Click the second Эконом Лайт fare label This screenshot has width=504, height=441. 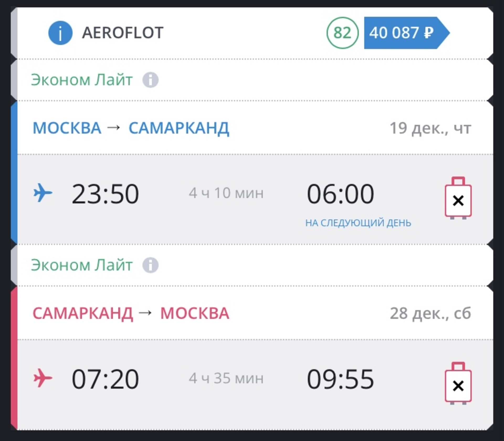click(82, 265)
